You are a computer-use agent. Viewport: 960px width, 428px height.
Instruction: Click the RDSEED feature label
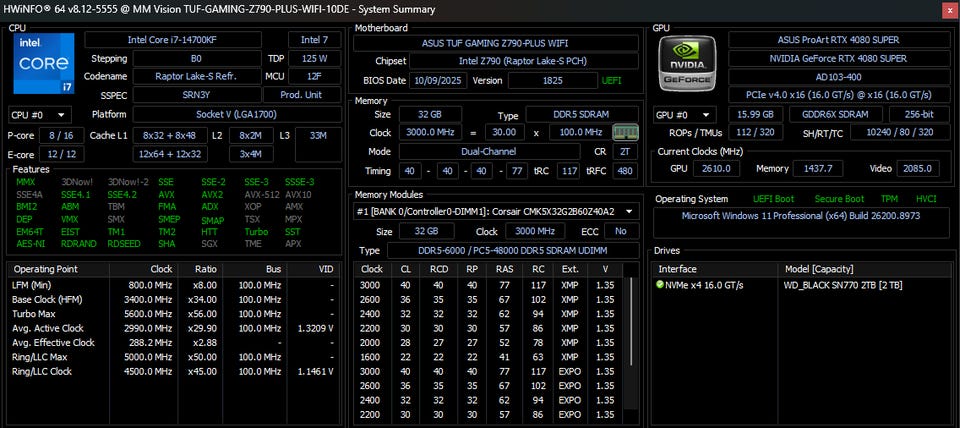(x=124, y=244)
